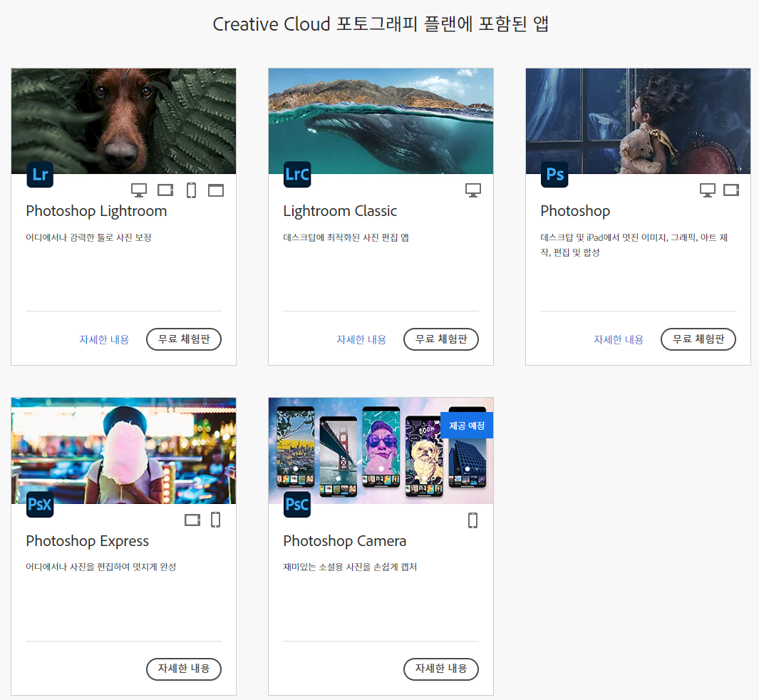Click the Lightroom Classic title

[340, 211]
